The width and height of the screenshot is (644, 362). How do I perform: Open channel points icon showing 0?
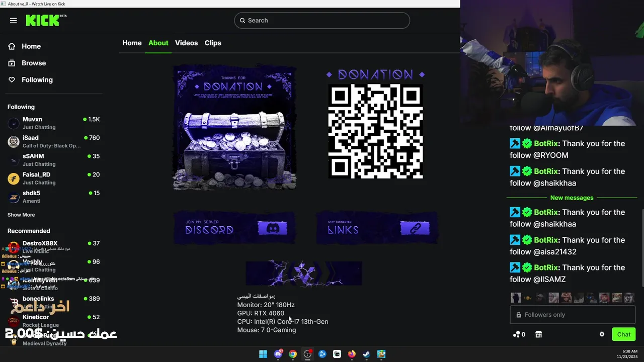pos(519,334)
